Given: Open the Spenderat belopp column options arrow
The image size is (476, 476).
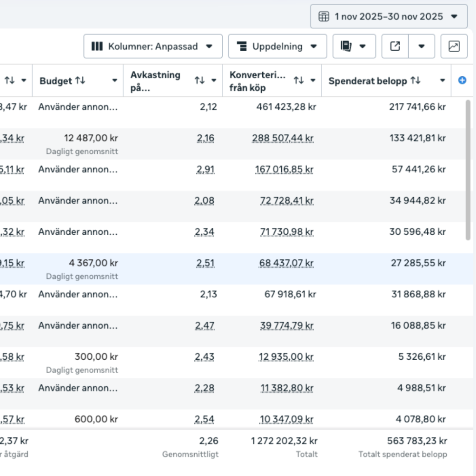Looking at the screenshot, I should [443, 80].
